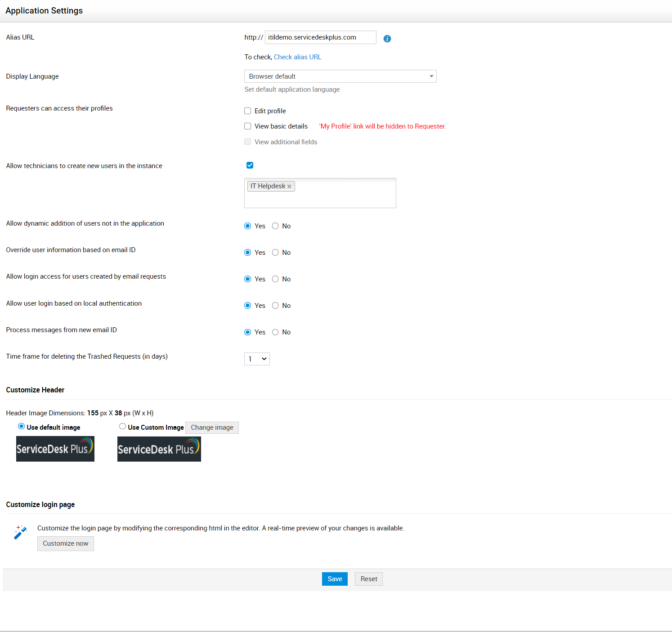Click the default ServiceDesk Plus logo image

click(55, 449)
